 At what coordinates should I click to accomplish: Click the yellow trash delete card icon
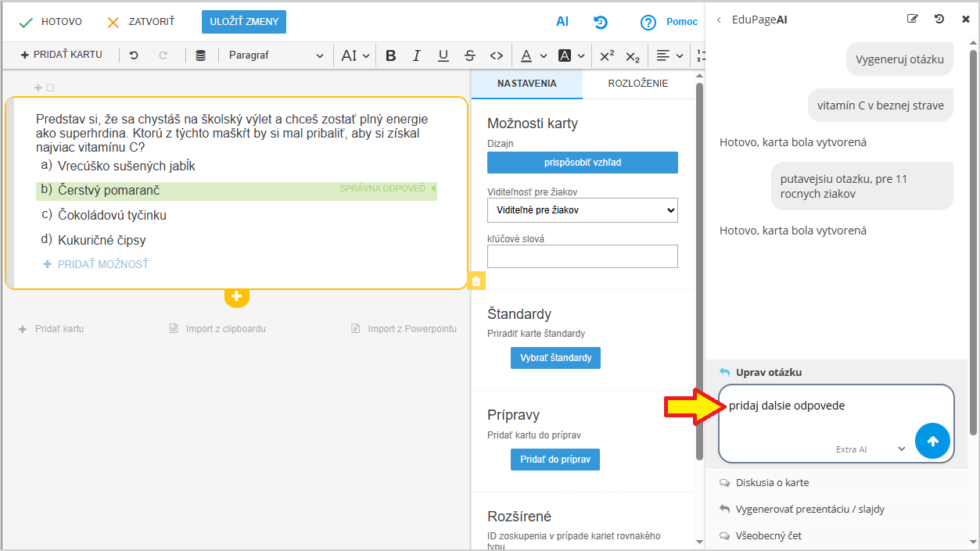(476, 281)
